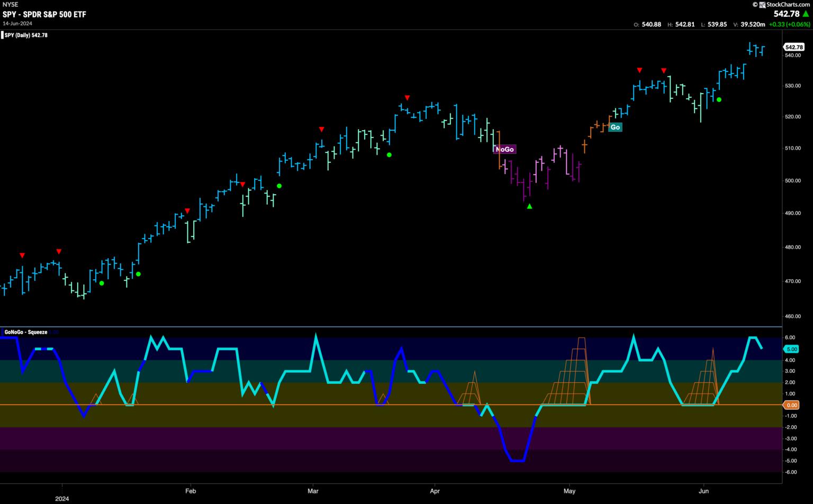
Task: Click the StockCharts.com logo
Action: click(781, 5)
